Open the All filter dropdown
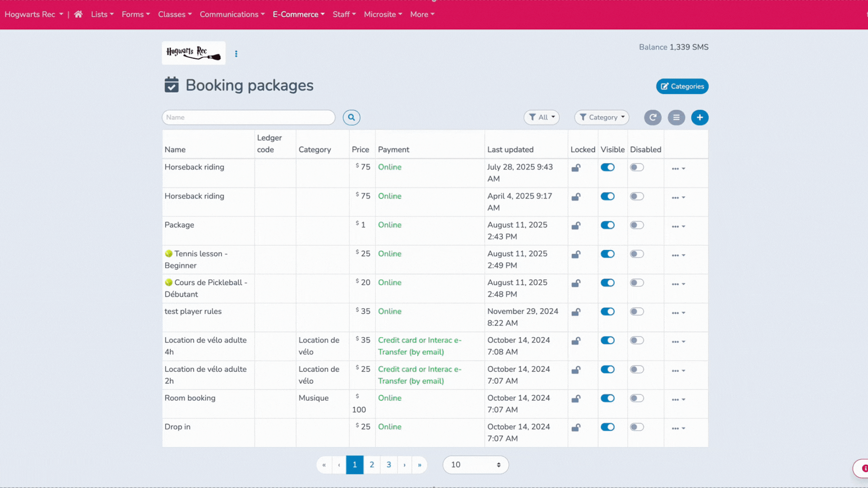The width and height of the screenshot is (868, 488). pyautogui.click(x=541, y=117)
